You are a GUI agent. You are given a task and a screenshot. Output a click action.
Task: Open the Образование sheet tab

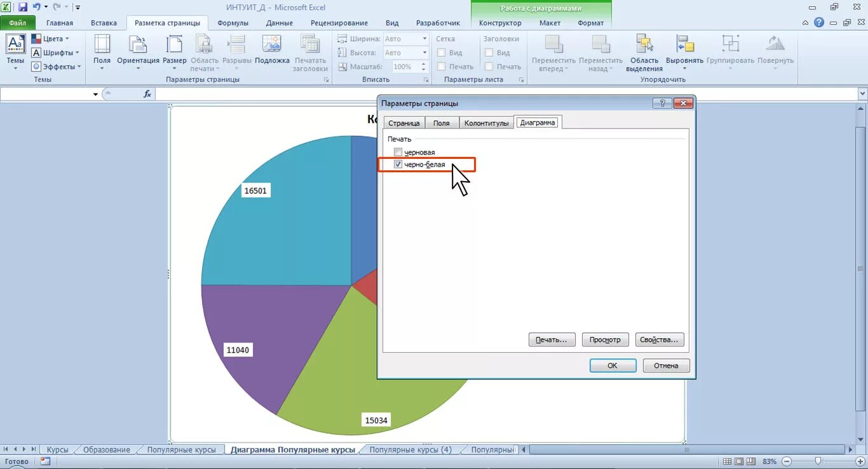106,449
